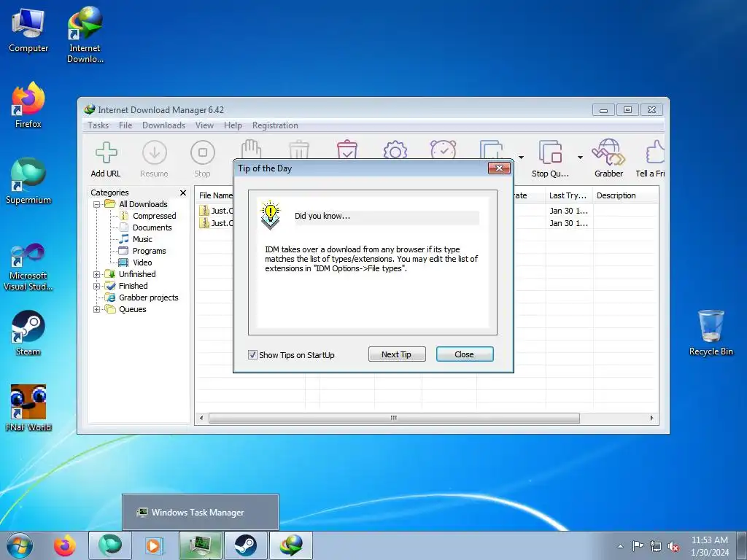Viewport: 747px width, 560px height.
Task: Click Task Manager icon in the taskbar
Action: click(x=201, y=545)
